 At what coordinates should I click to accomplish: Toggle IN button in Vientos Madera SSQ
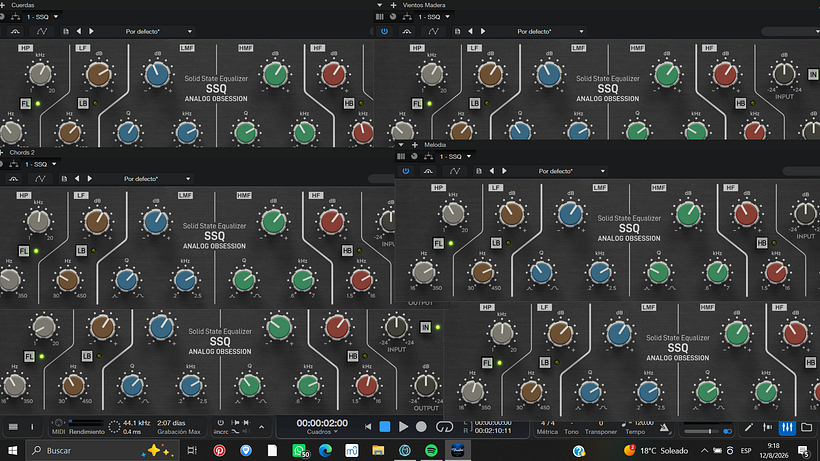click(813, 74)
